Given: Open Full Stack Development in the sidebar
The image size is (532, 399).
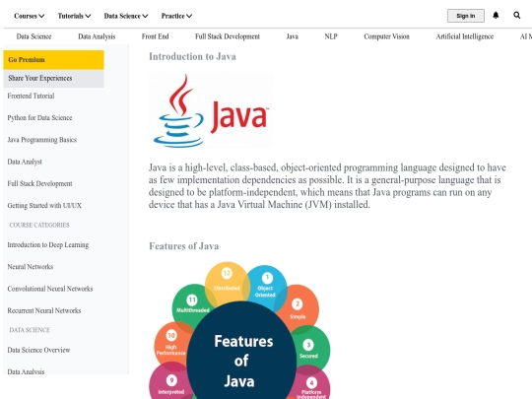Looking at the screenshot, I should point(39,183).
